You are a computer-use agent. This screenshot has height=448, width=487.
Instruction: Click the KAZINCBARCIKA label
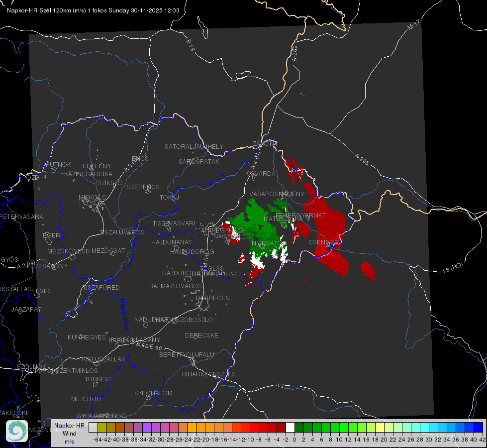[x=88, y=174]
